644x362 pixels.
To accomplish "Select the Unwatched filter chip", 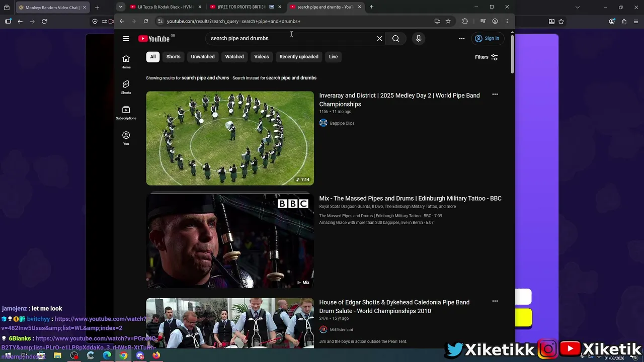I will pos(203,57).
